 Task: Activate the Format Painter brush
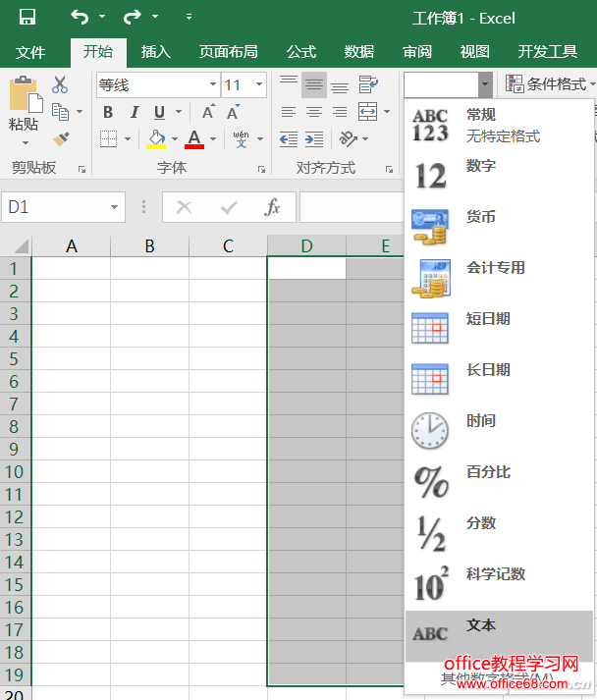point(61,138)
